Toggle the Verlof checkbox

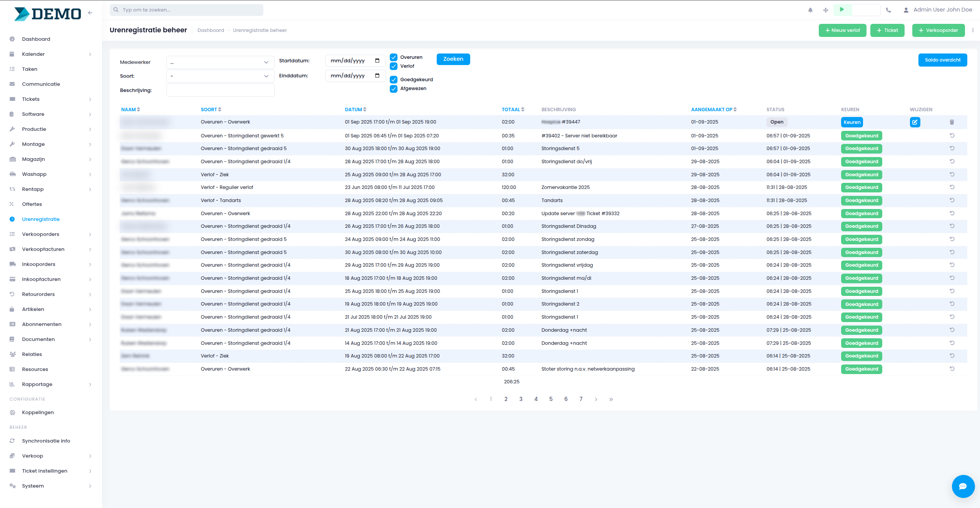point(393,66)
